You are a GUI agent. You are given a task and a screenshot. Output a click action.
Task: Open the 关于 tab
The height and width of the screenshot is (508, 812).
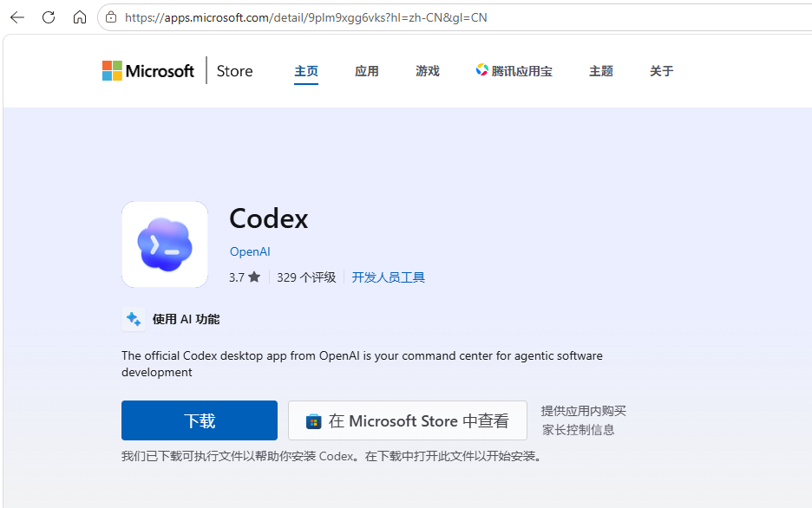coord(662,71)
